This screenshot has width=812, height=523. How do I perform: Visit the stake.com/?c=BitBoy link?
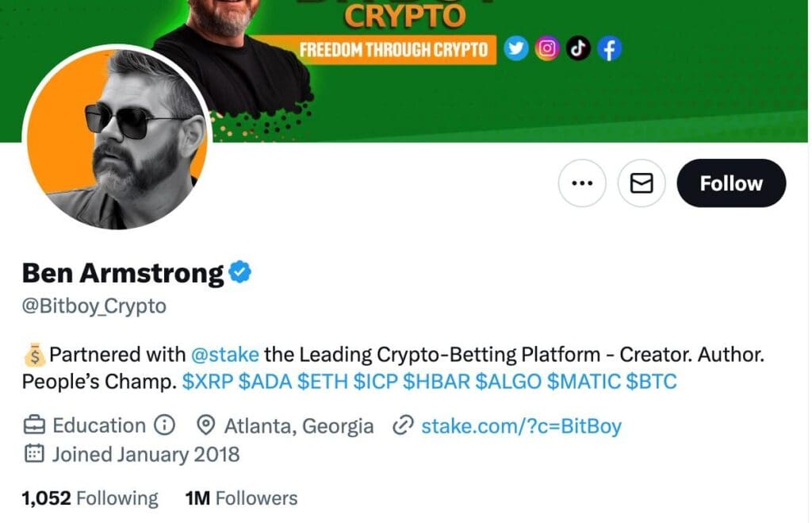click(520, 426)
